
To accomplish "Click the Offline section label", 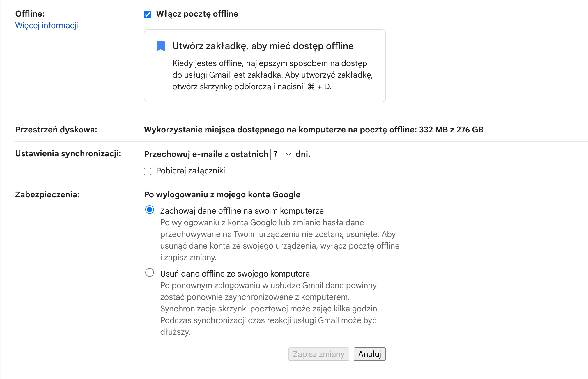I will (30, 14).
